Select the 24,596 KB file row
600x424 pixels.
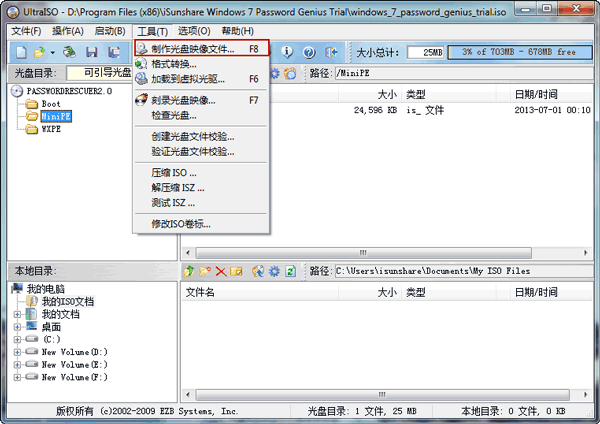(x=387, y=110)
